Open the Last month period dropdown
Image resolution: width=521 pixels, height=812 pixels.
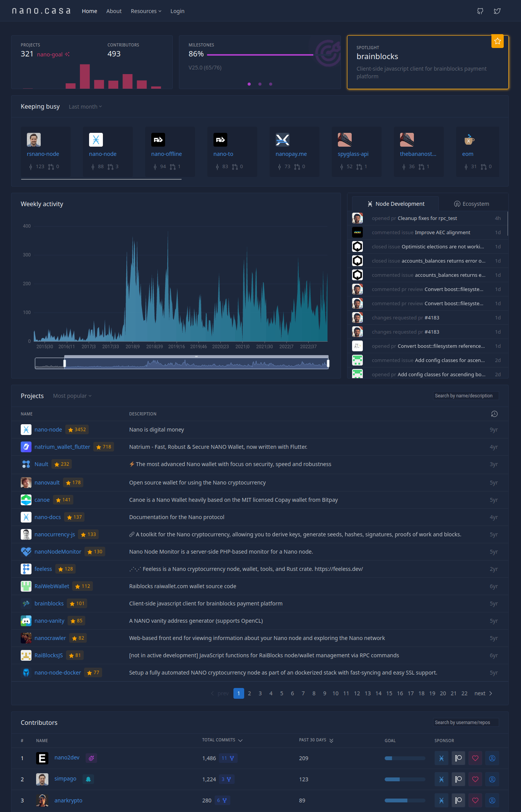pyautogui.click(x=85, y=107)
